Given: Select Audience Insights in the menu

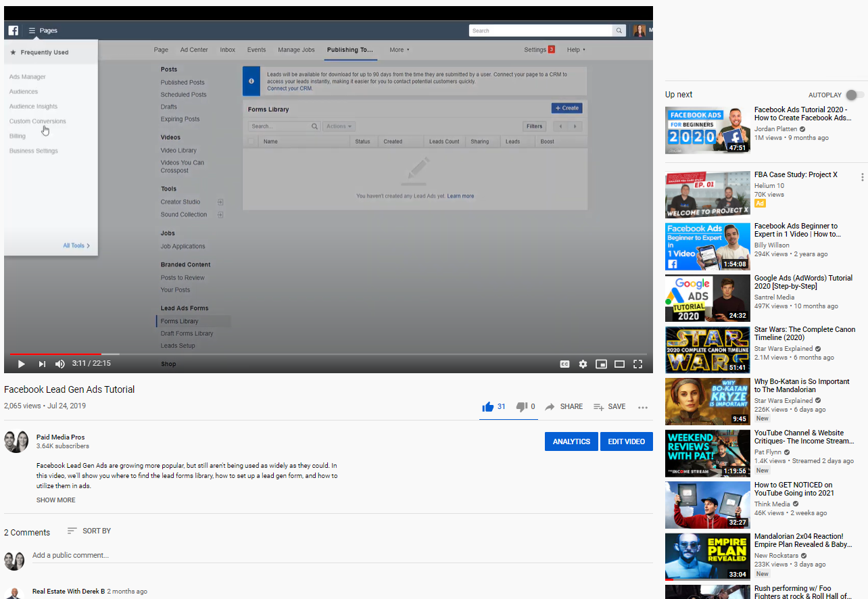Looking at the screenshot, I should pos(33,107).
